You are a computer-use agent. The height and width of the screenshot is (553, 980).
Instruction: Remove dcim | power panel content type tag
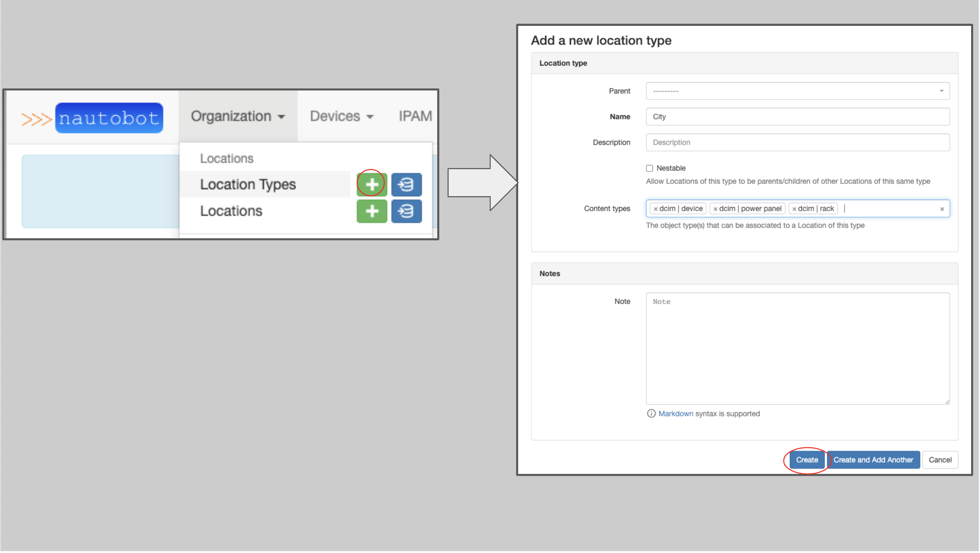pos(715,208)
